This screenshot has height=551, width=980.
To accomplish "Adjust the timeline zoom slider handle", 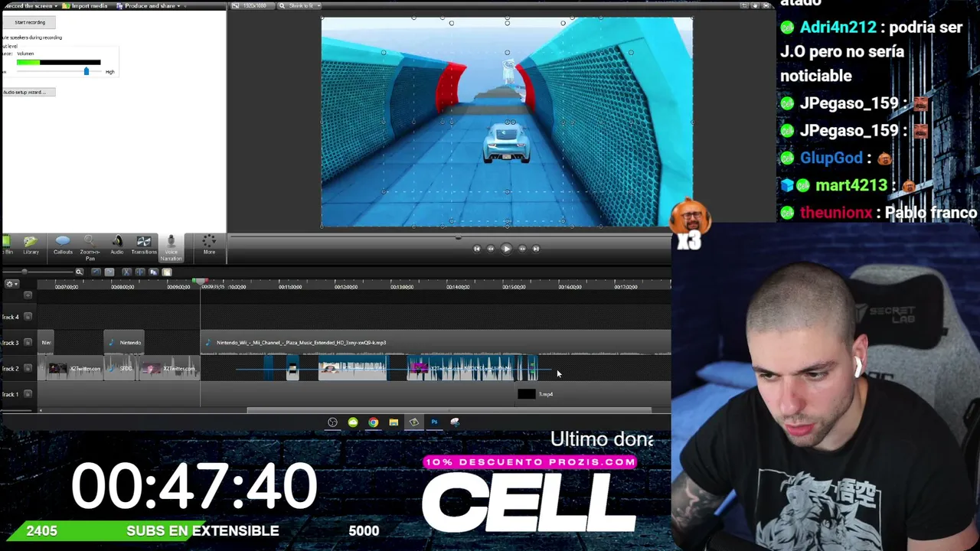I will coord(24,272).
